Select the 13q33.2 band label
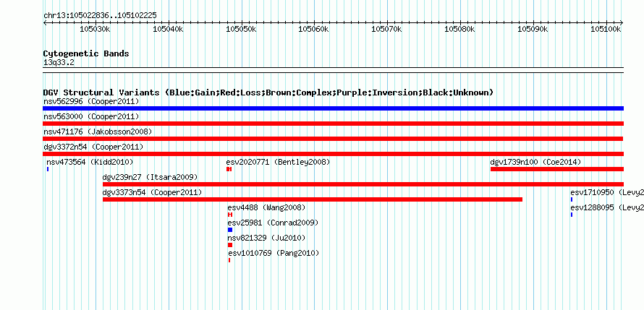Screen dimensions: 644x310 (59, 63)
